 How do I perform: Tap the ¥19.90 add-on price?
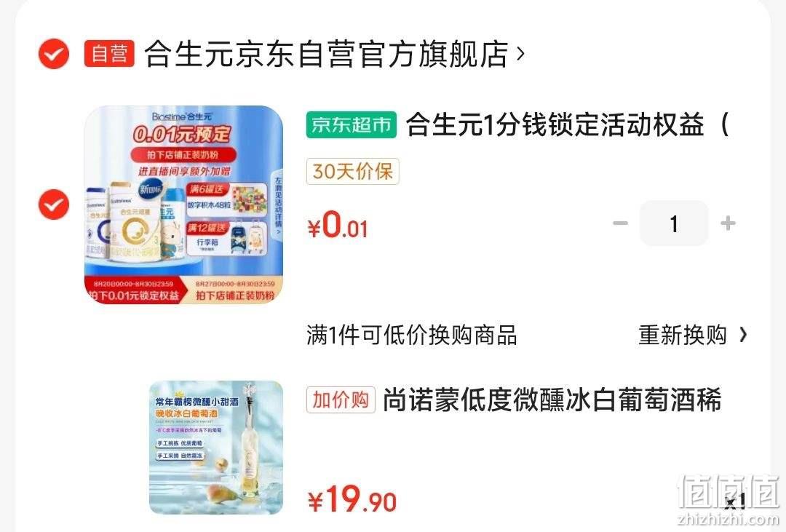click(352, 499)
